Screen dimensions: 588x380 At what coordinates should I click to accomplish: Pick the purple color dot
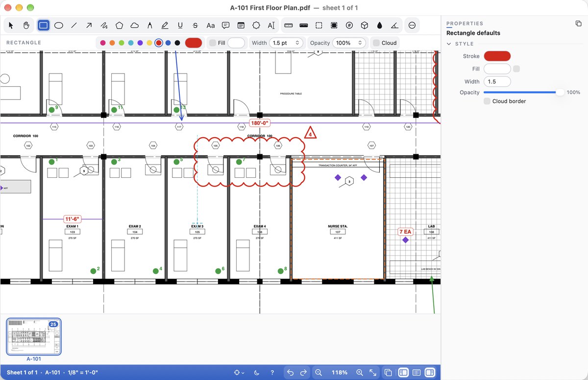coord(140,43)
